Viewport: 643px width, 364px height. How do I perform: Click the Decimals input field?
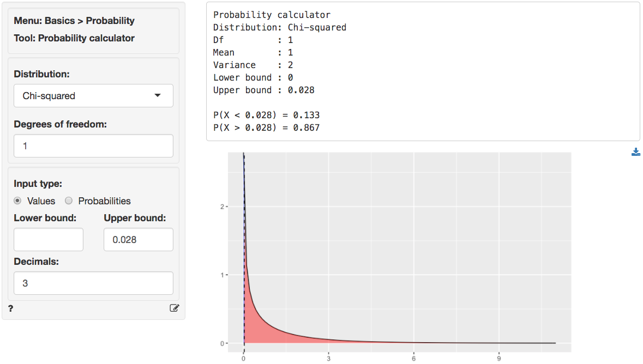click(x=93, y=283)
